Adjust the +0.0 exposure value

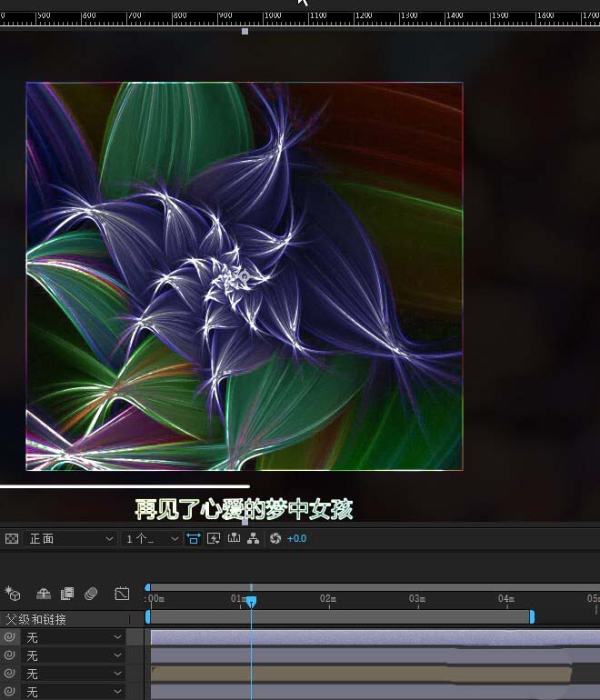pyautogui.click(x=297, y=539)
